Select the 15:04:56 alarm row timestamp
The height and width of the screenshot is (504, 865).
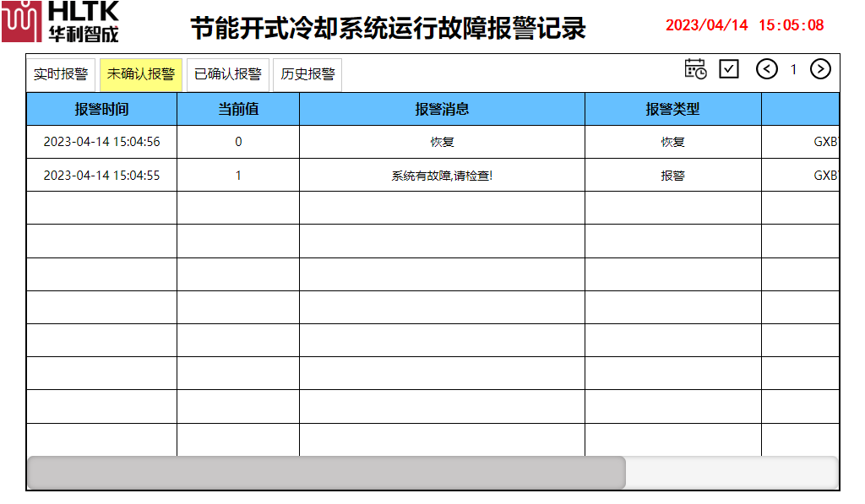[101, 142]
